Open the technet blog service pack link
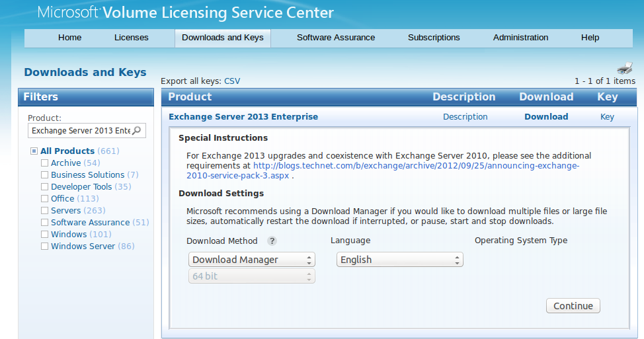644x339 pixels. [383, 170]
